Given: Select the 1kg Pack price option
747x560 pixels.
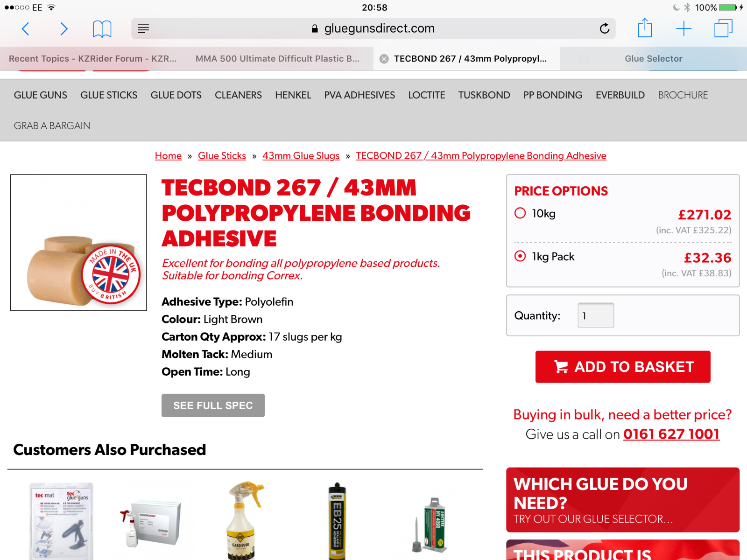Looking at the screenshot, I should pos(520,256).
